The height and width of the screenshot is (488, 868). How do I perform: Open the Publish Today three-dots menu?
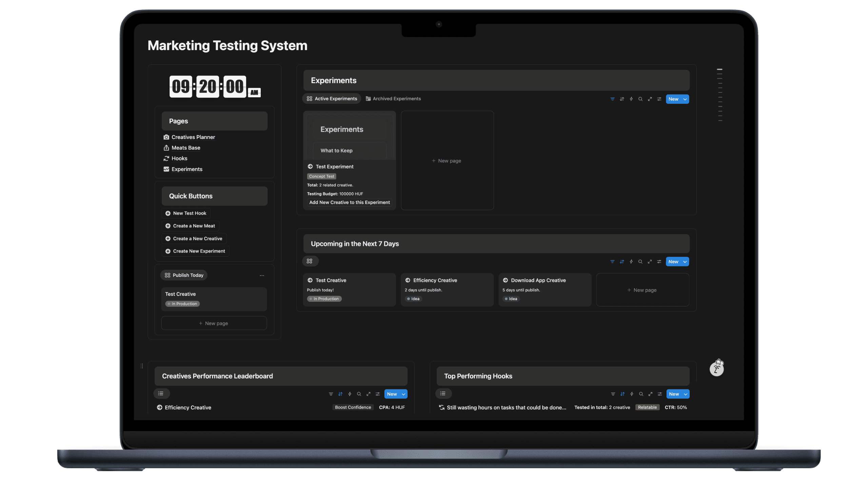pos(262,276)
